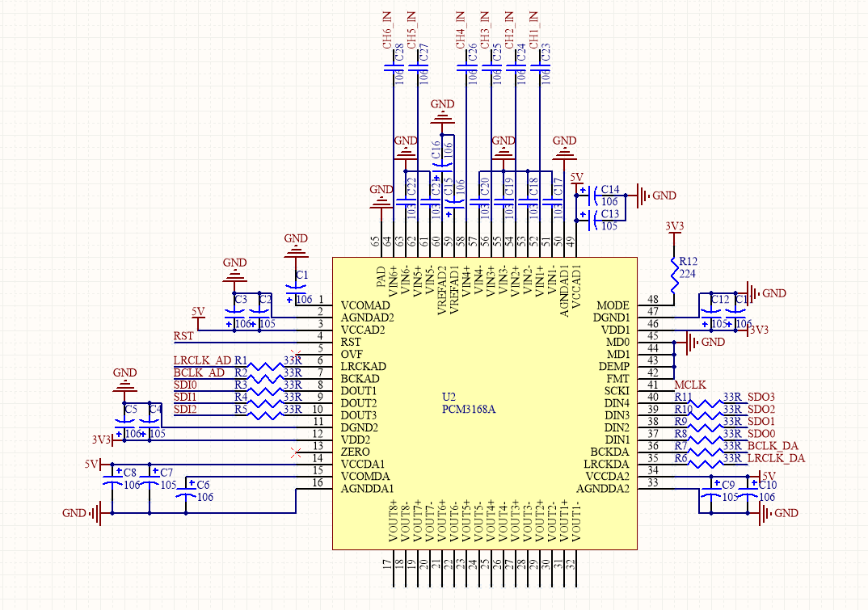Click the R1 resistor designator

(241, 360)
